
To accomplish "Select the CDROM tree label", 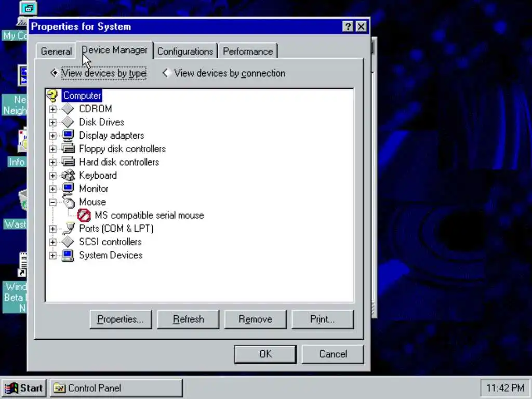I will [96, 109].
